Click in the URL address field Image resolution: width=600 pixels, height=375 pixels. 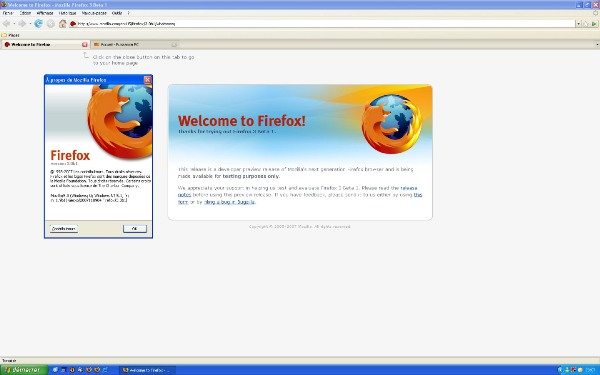pyautogui.click(x=325, y=24)
